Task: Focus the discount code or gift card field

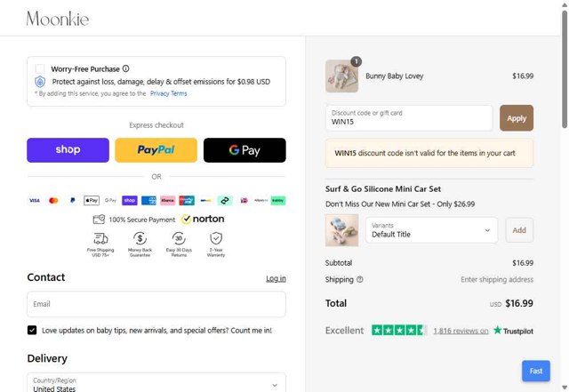Action: point(409,118)
